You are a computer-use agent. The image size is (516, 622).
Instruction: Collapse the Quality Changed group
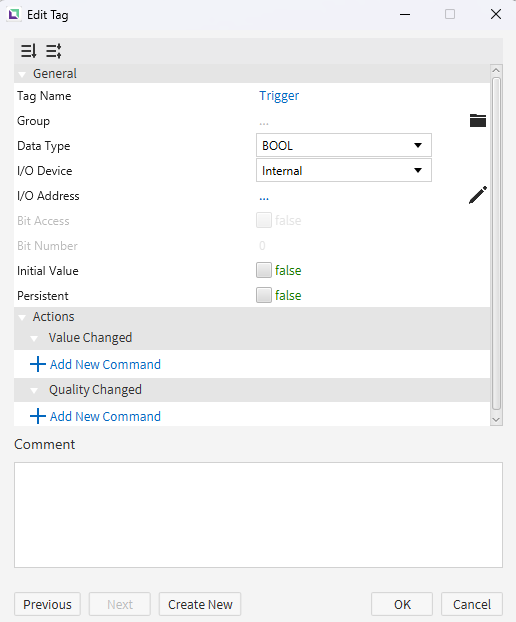(34, 390)
